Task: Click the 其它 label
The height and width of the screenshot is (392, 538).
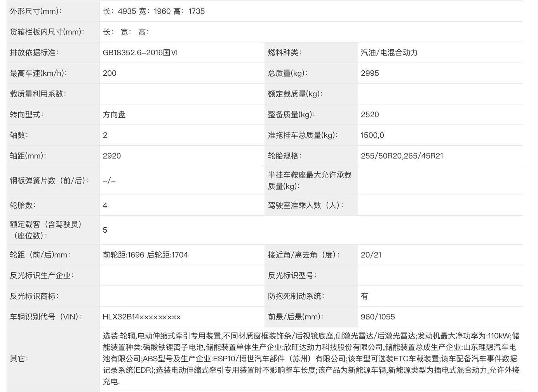Action: click(x=19, y=359)
